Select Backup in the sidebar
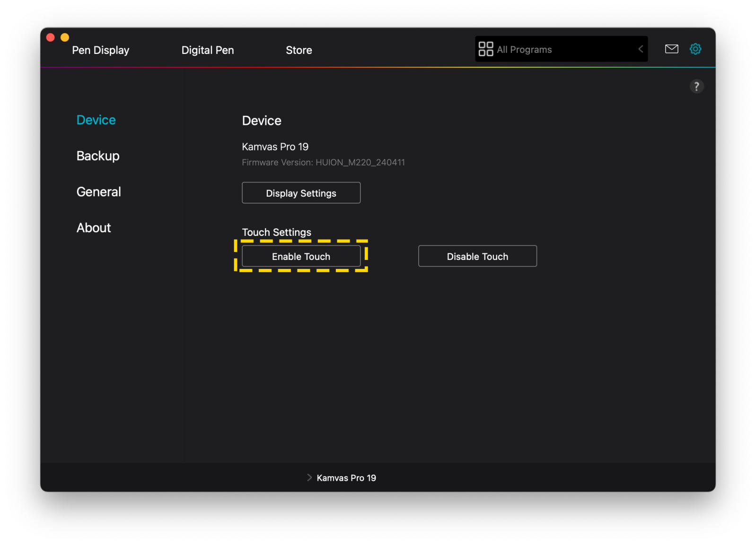This screenshot has height=545, width=756. (98, 156)
